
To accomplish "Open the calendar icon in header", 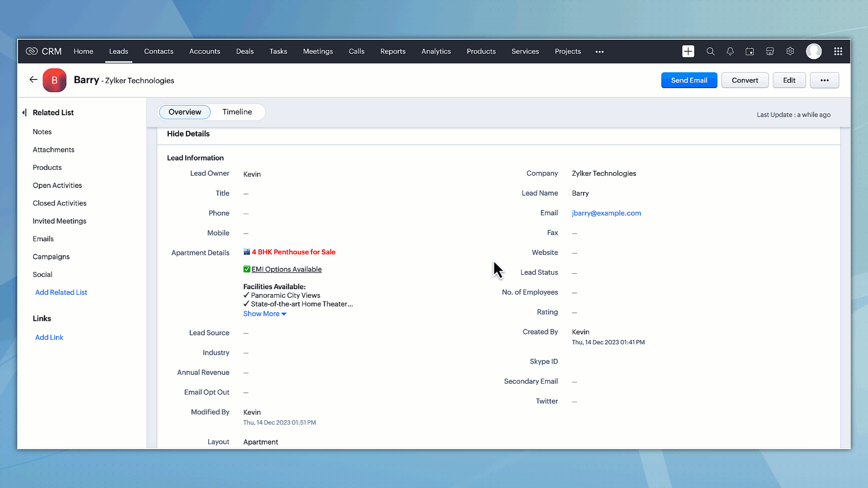I will [750, 52].
